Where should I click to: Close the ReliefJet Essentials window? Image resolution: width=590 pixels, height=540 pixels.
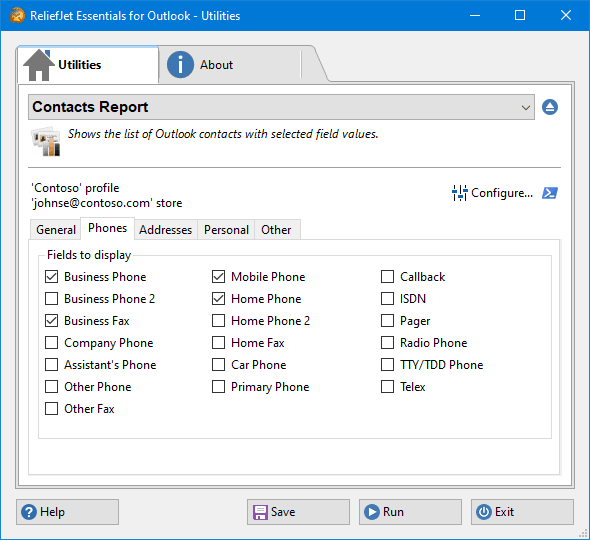pyautogui.click(x=566, y=15)
